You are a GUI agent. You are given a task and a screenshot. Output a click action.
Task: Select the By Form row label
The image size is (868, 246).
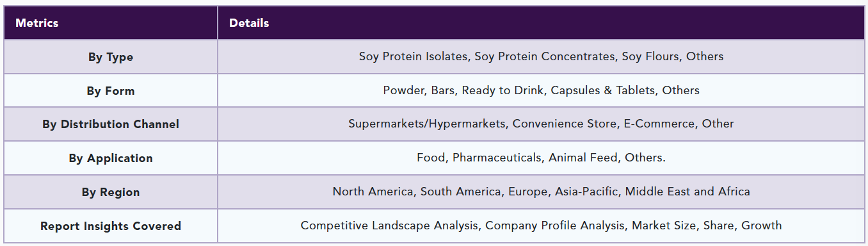pos(111,91)
